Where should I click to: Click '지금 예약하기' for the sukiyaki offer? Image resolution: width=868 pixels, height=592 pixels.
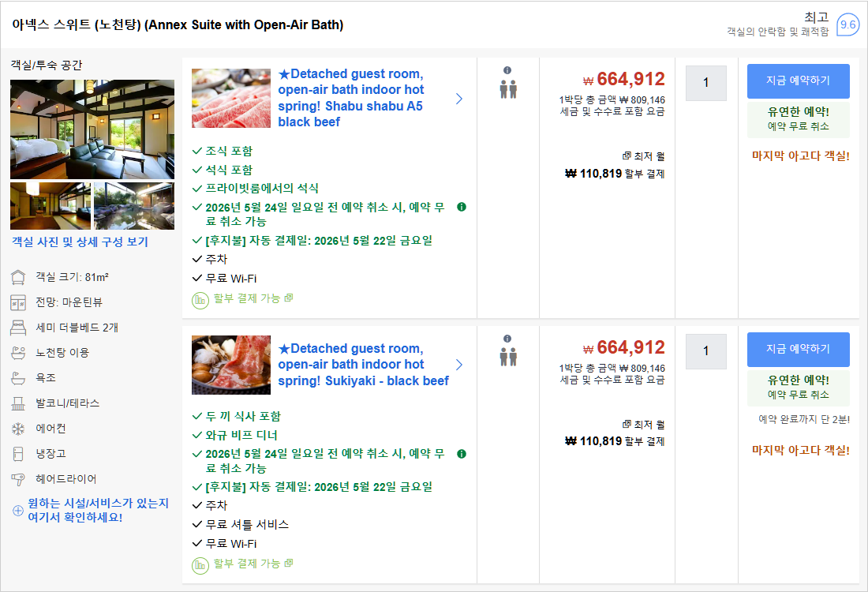(798, 350)
